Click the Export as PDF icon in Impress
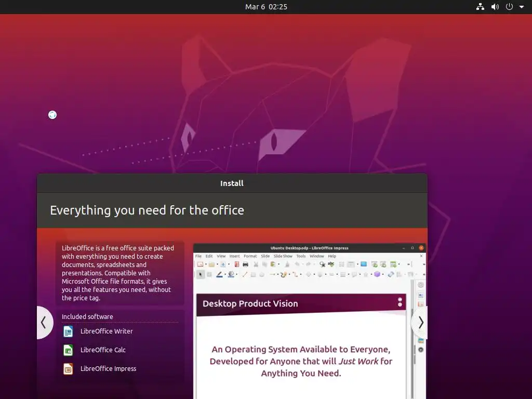Image resolution: width=532 pixels, height=399 pixels. pos(236,264)
